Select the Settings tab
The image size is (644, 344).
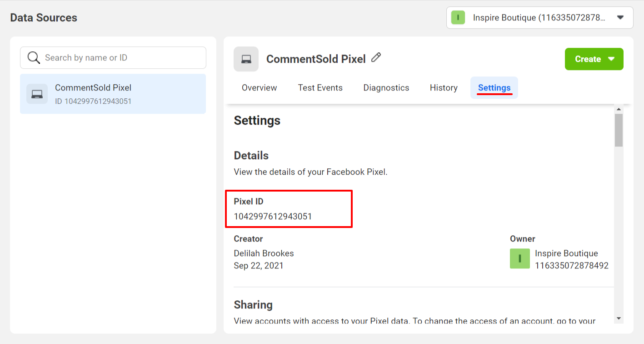(x=494, y=88)
